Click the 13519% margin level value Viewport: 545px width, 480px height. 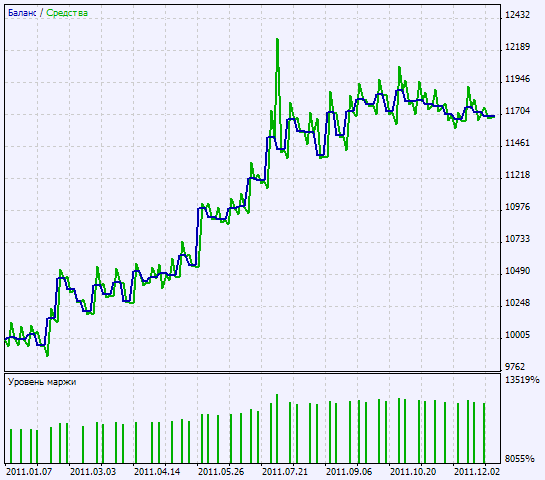(522, 380)
